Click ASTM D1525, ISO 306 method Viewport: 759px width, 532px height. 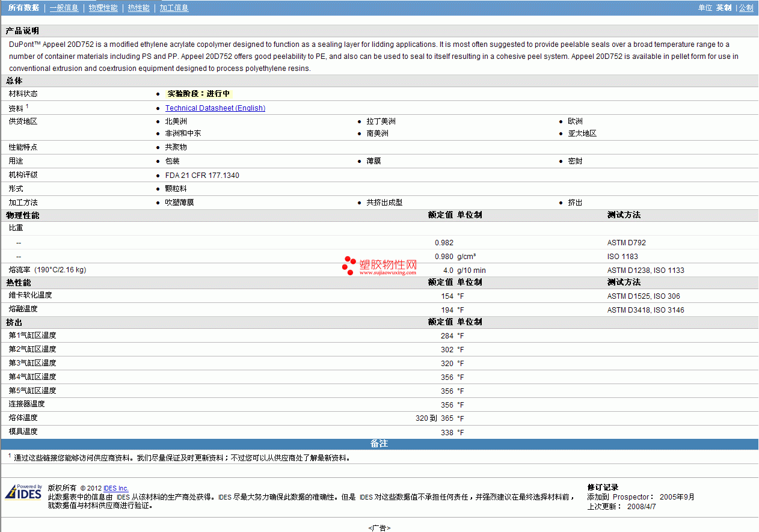click(644, 296)
